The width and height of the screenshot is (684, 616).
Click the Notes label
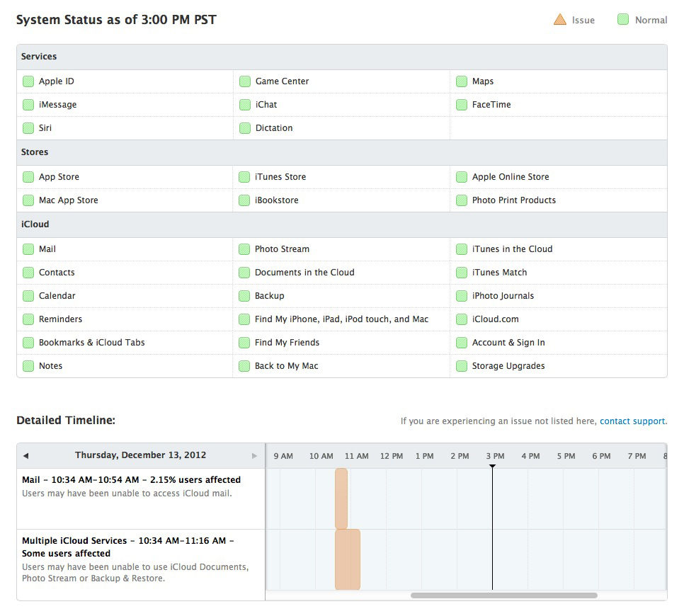click(50, 366)
